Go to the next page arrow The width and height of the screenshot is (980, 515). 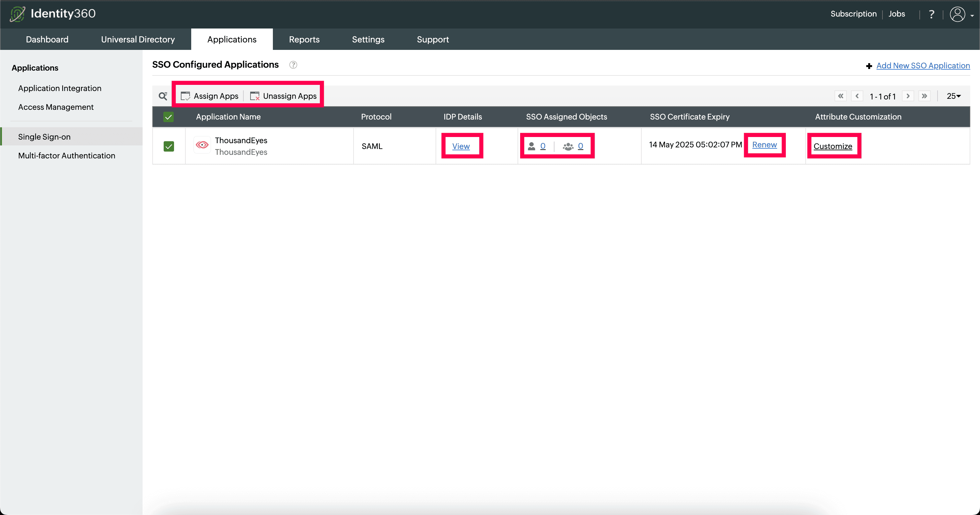(908, 96)
